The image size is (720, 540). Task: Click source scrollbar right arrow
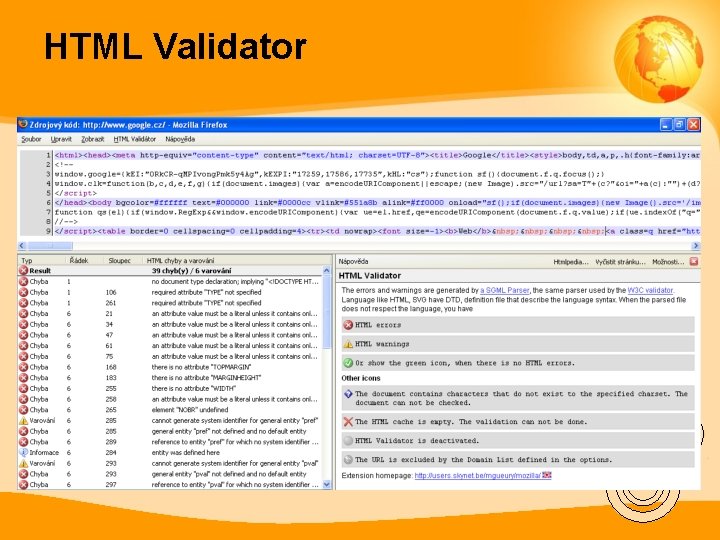pyautogui.click(x=696, y=246)
